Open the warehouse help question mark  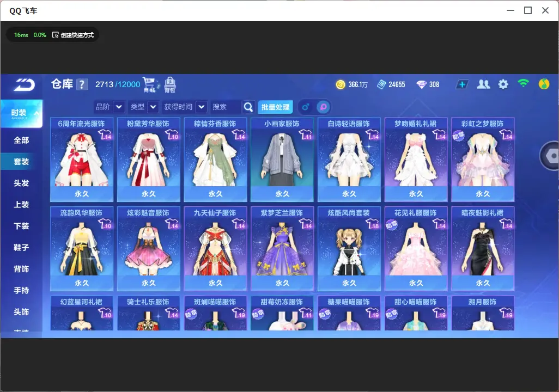(82, 84)
